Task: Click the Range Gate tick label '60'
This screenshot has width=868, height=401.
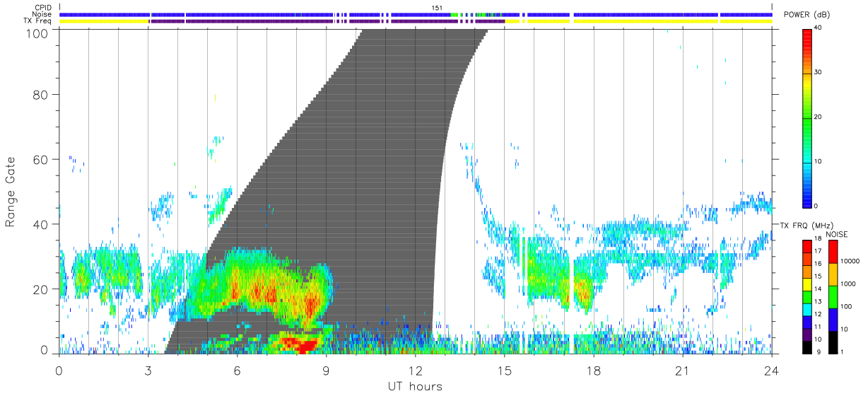Action: (41, 159)
